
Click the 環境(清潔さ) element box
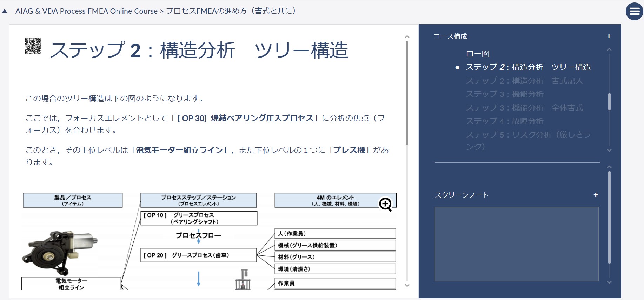pos(335,269)
